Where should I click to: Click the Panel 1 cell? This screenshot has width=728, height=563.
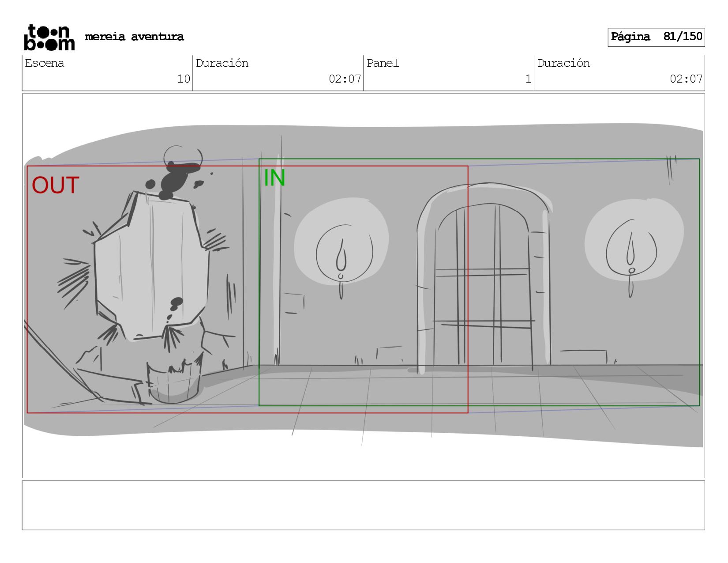click(x=449, y=73)
